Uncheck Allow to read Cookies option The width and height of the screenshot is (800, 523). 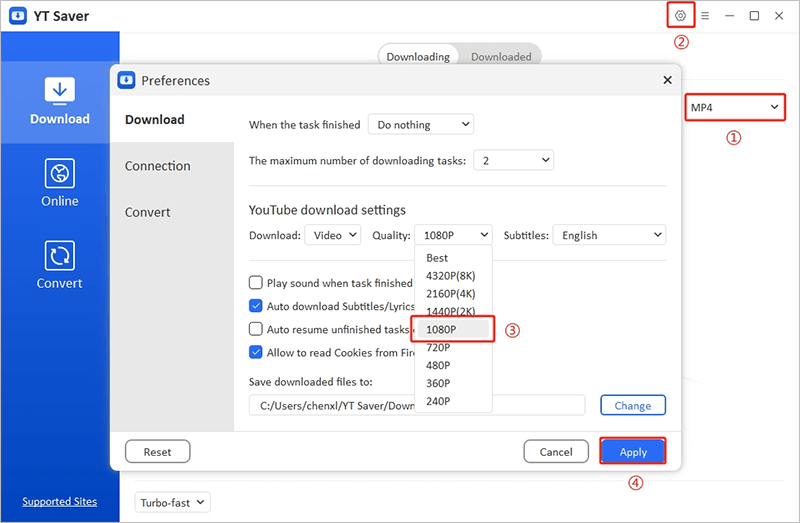click(x=256, y=352)
